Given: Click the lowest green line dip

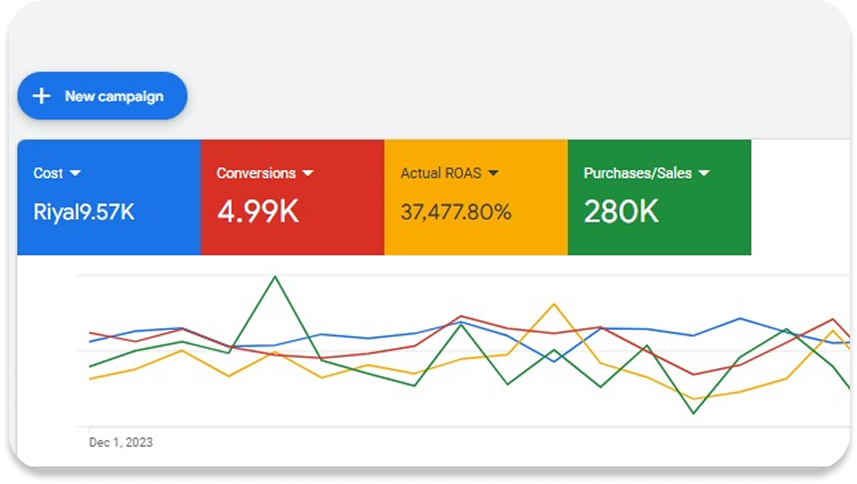Looking at the screenshot, I should click(693, 412).
